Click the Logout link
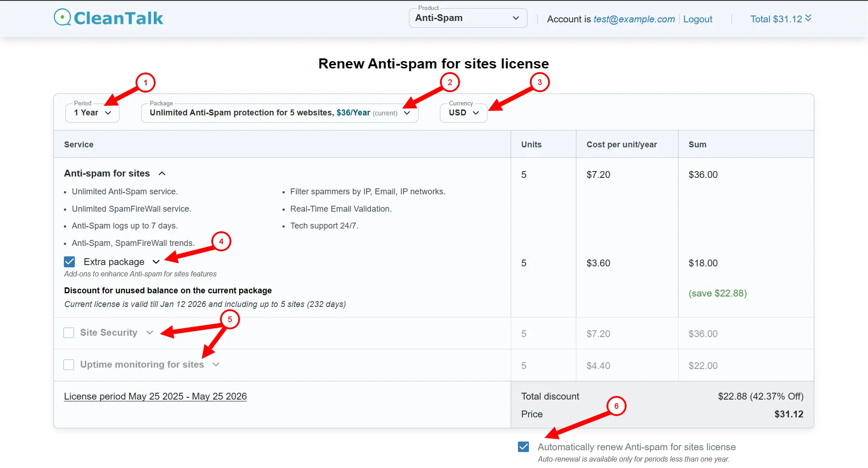Viewport: 868px width, 468px height. [x=697, y=19]
